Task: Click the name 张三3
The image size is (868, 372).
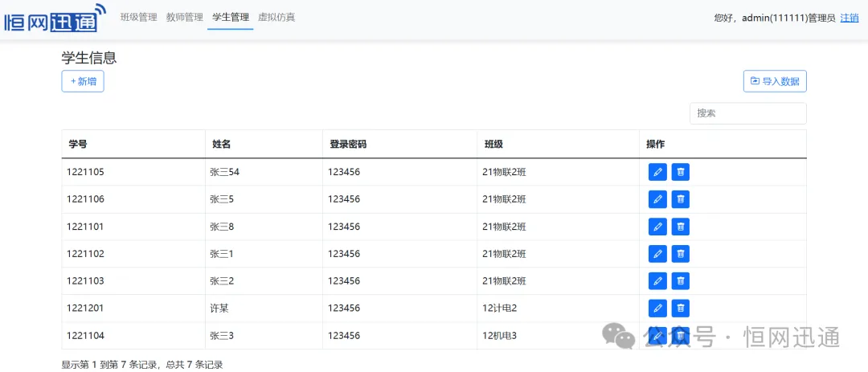Action: pyautogui.click(x=222, y=336)
